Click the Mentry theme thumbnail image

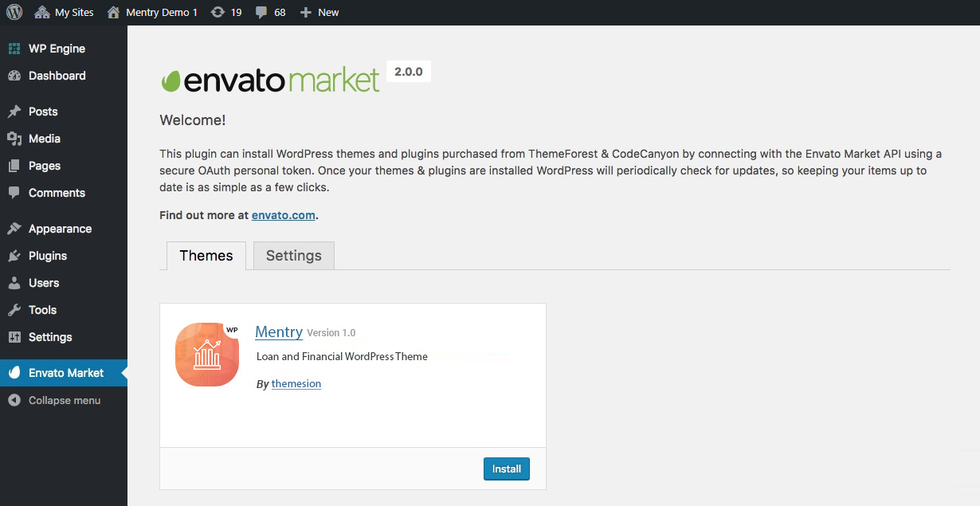207,355
